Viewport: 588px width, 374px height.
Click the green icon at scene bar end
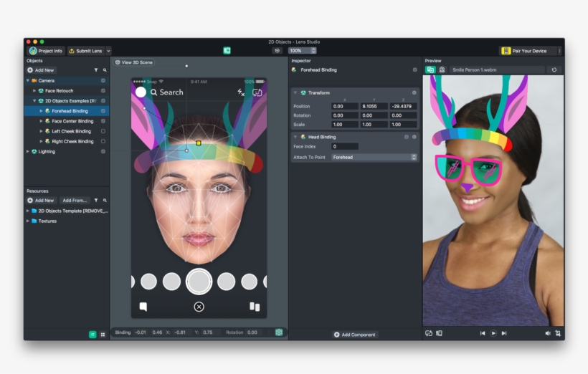279,332
